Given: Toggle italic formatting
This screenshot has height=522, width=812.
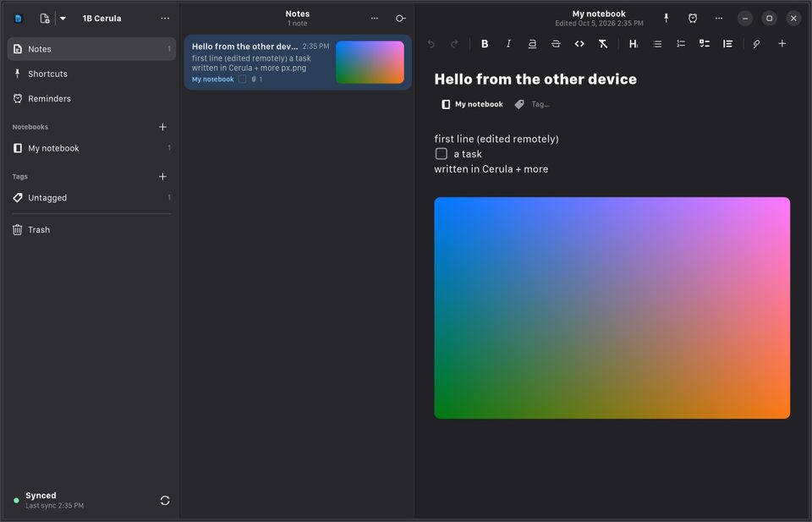Looking at the screenshot, I should click(508, 44).
